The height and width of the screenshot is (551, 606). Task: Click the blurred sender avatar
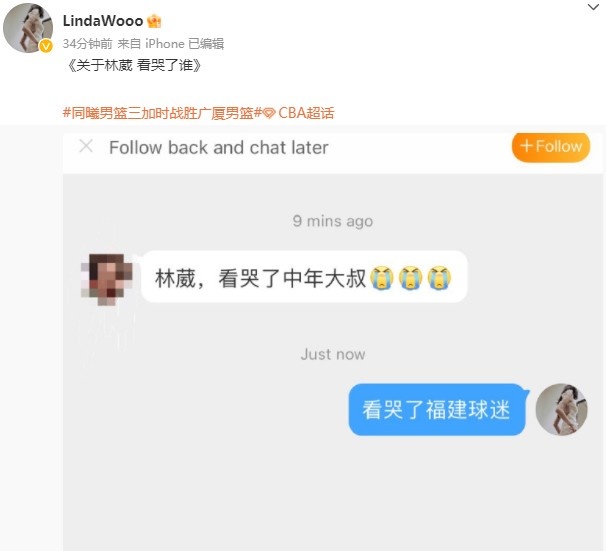[107, 279]
